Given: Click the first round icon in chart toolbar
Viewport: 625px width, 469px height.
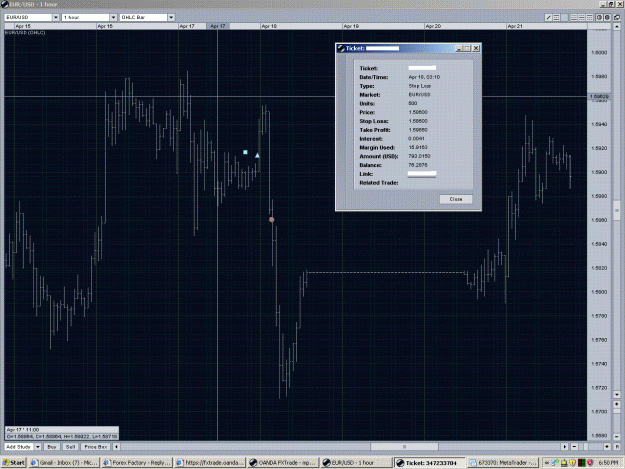Looking at the screenshot, I should tap(599, 17).
